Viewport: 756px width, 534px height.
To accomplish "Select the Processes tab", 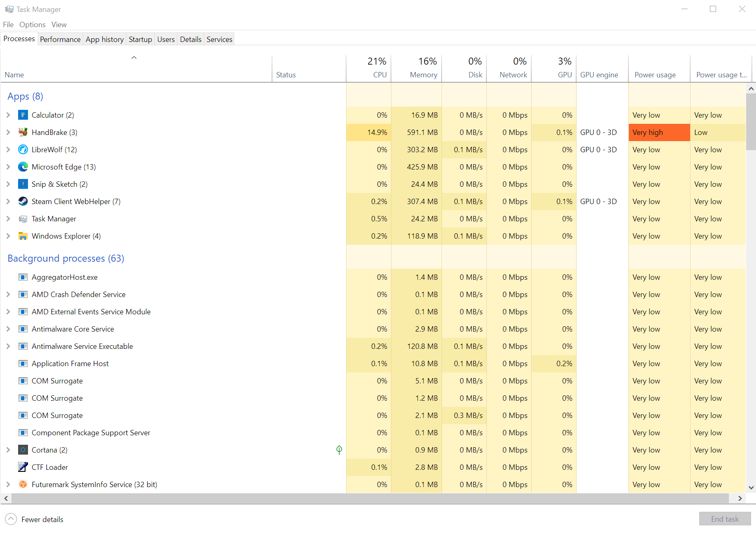I will [19, 39].
